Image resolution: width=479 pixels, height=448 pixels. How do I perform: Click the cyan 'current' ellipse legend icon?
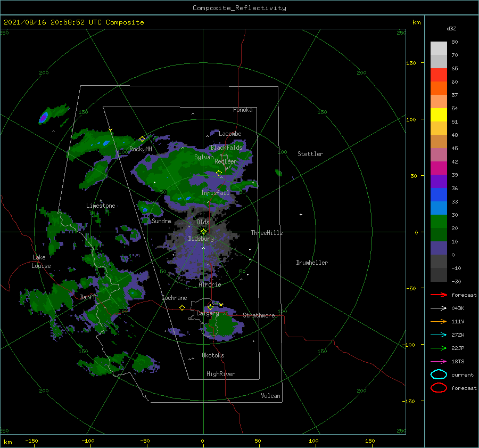point(439,374)
